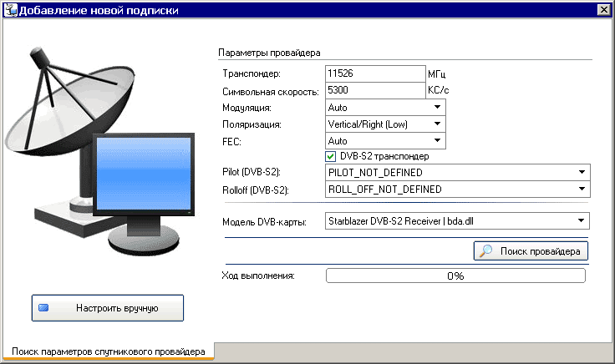Close the Добавление новой подписки window
This screenshot has height=364, width=615.
point(602,9)
